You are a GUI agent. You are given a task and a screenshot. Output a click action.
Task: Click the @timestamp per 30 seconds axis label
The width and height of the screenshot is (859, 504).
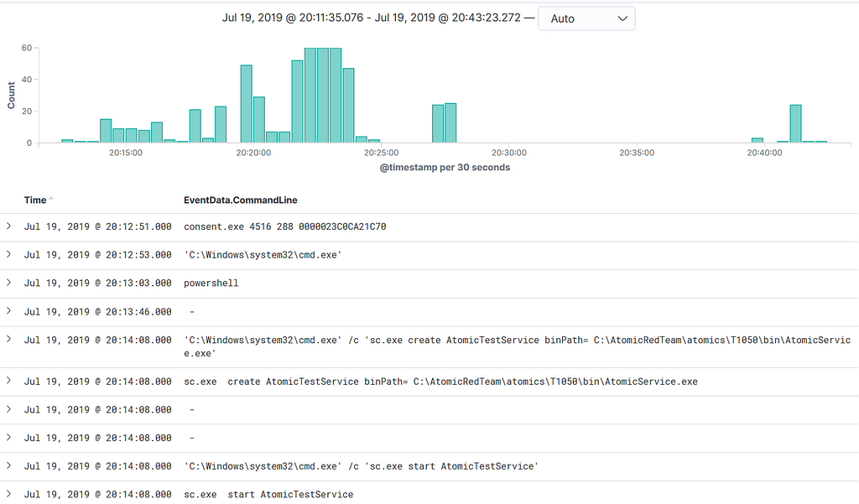(x=445, y=167)
